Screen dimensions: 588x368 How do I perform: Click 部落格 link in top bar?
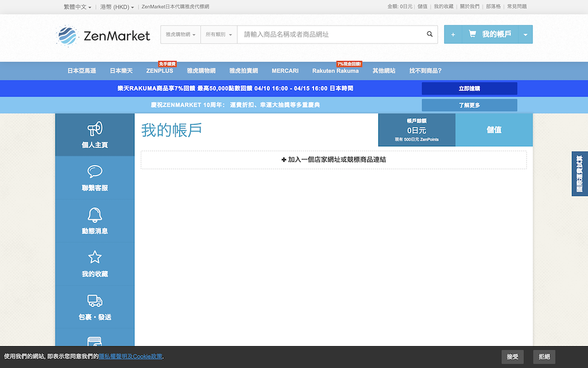click(x=493, y=6)
